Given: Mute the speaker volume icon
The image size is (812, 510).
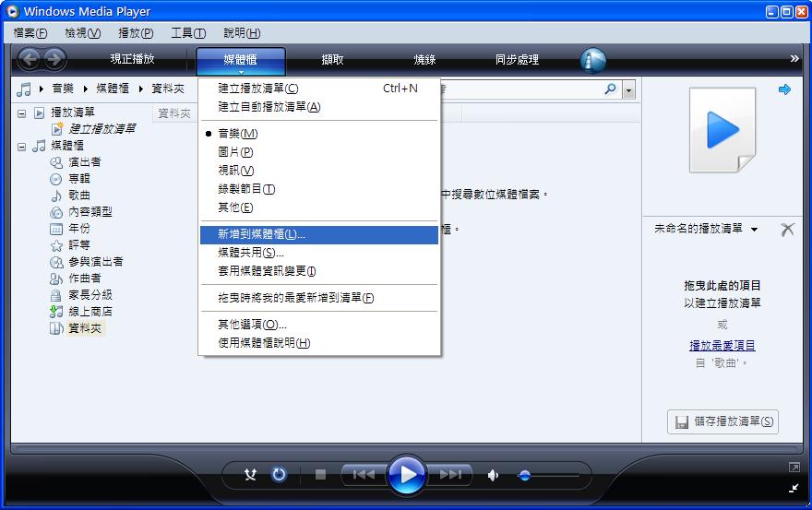Looking at the screenshot, I should tap(493, 475).
